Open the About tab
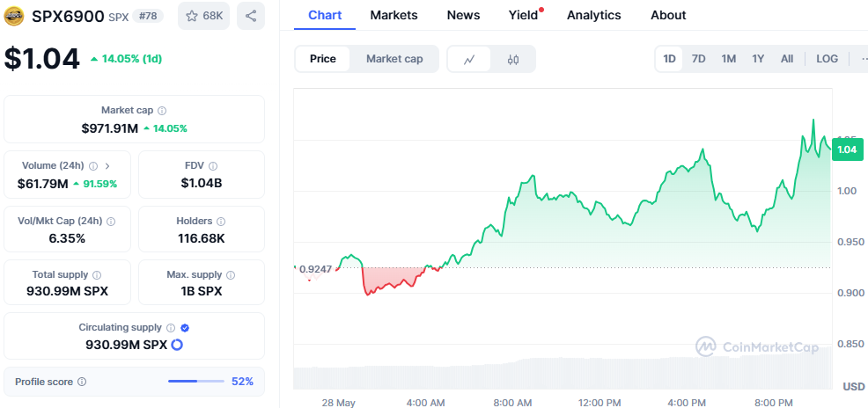 coord(668,16)
